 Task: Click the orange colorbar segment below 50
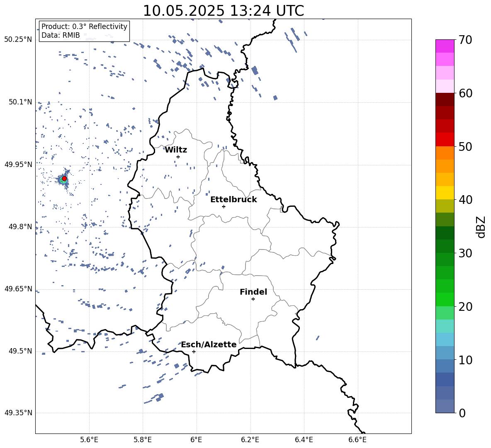coord(445,153)
